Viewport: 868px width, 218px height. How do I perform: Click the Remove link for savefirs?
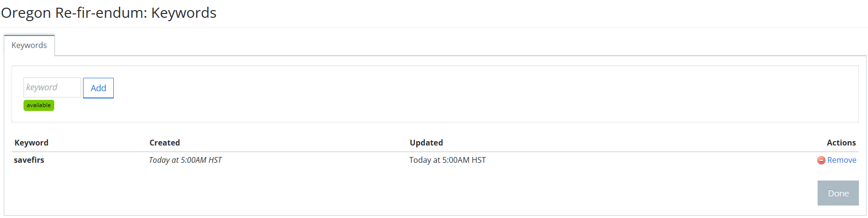(841, 160)
